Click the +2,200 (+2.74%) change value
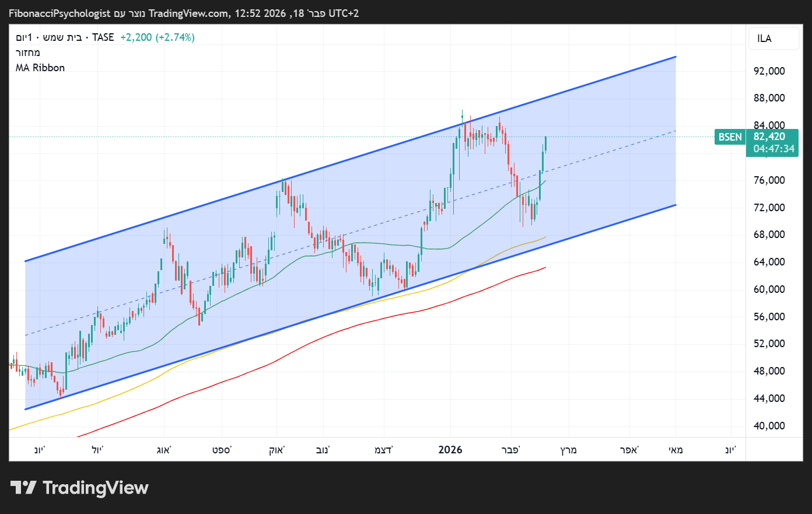The height and width of the screenshot is (514, 812). (157, 37)
